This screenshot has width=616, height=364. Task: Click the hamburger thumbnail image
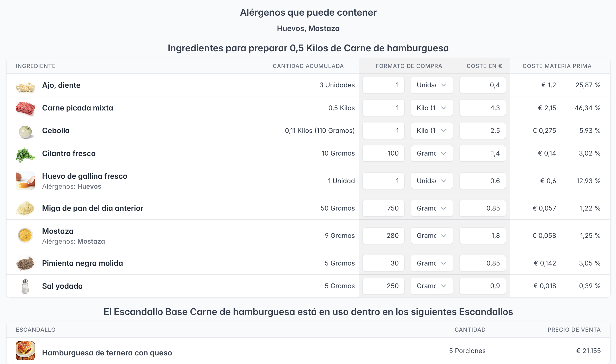pos(25,351)
